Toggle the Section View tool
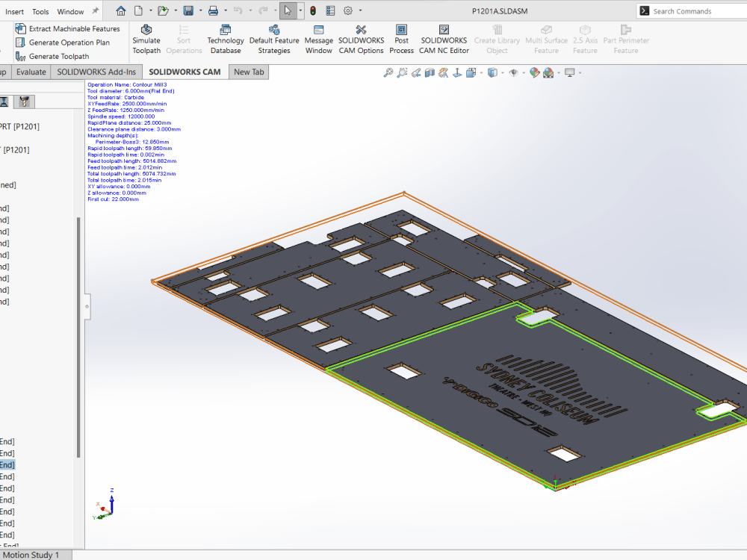Image resolution: width=747 pixels, height=560 pixels. coord(430,72)
